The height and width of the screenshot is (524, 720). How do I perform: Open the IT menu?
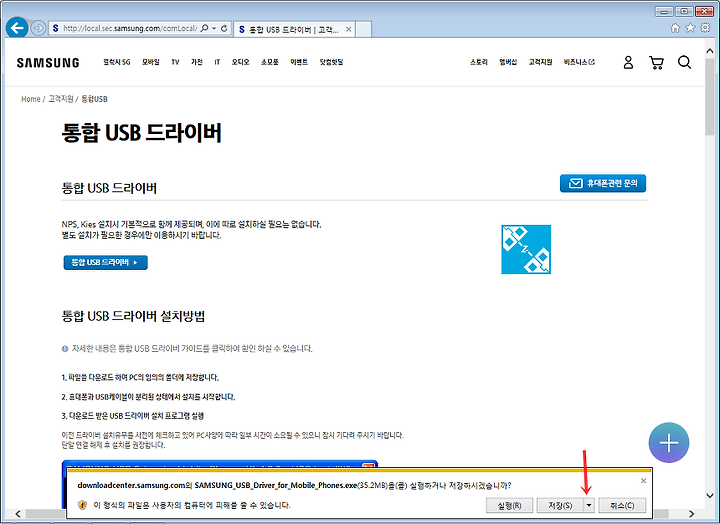pos(217,62)
